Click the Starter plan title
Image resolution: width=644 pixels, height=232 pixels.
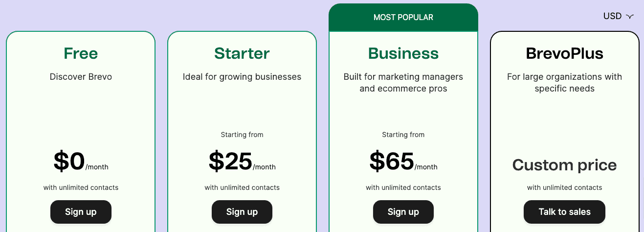242,53
